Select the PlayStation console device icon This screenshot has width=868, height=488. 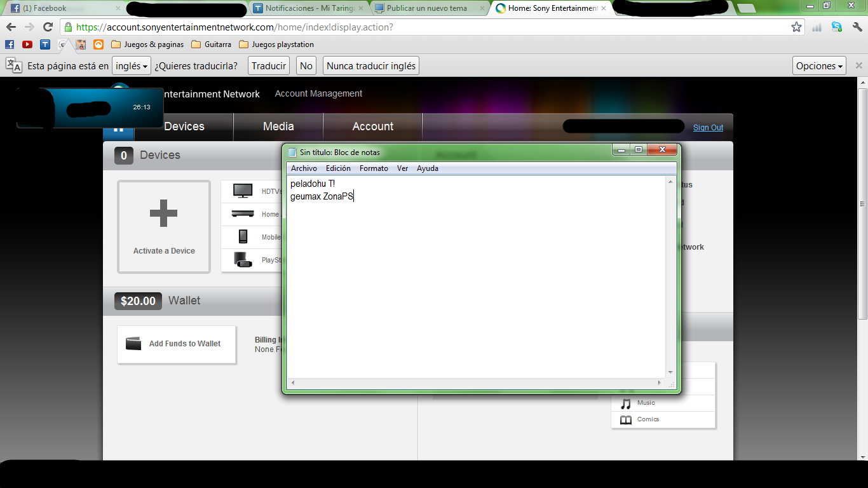click(243, 259)
